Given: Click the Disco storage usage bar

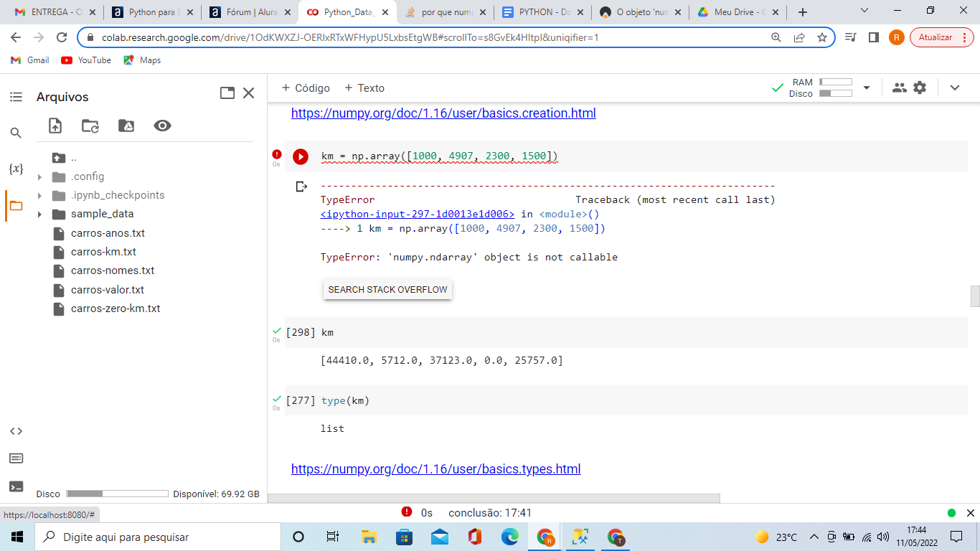Looking at the screenshot, I should coord(117,494).
